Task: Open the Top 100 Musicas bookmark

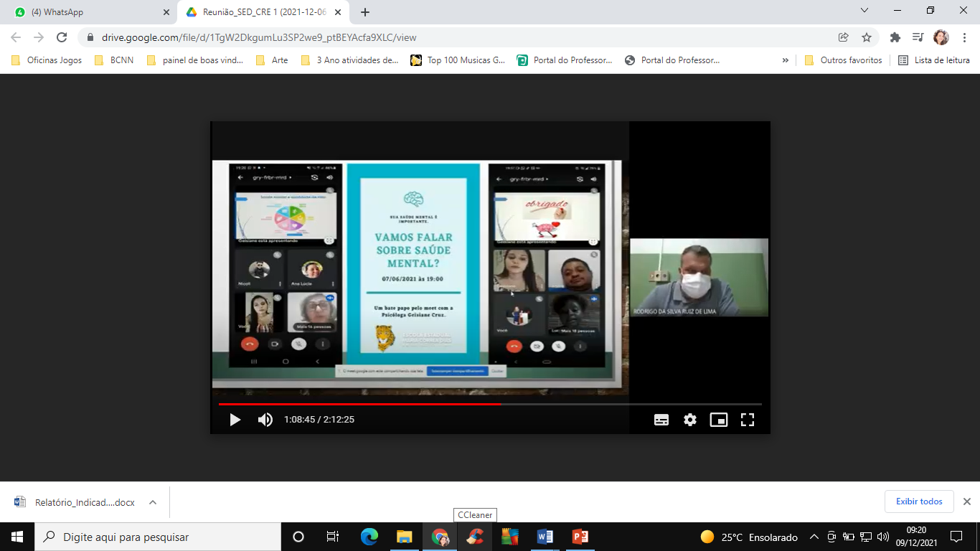Action: [458, 60]
